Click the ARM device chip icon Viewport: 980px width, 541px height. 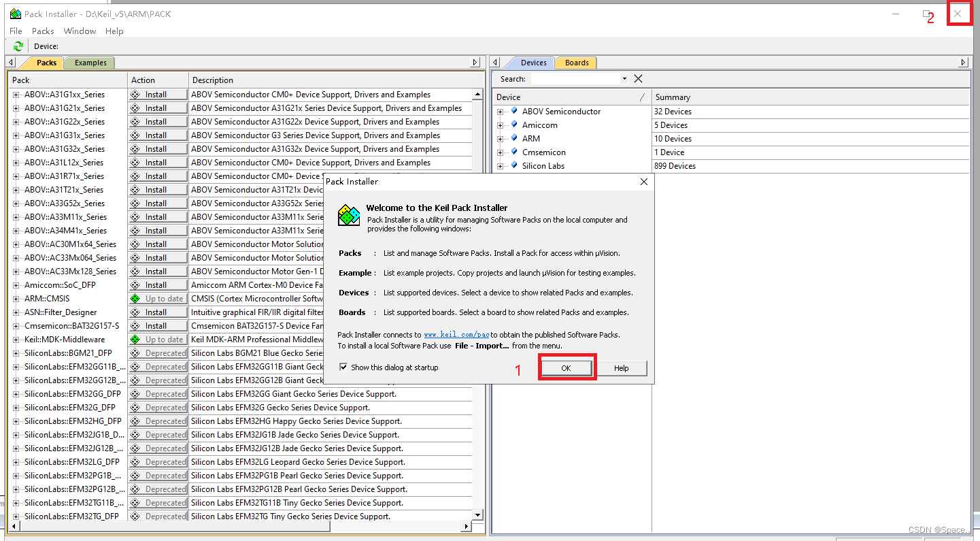click(514, 138)
